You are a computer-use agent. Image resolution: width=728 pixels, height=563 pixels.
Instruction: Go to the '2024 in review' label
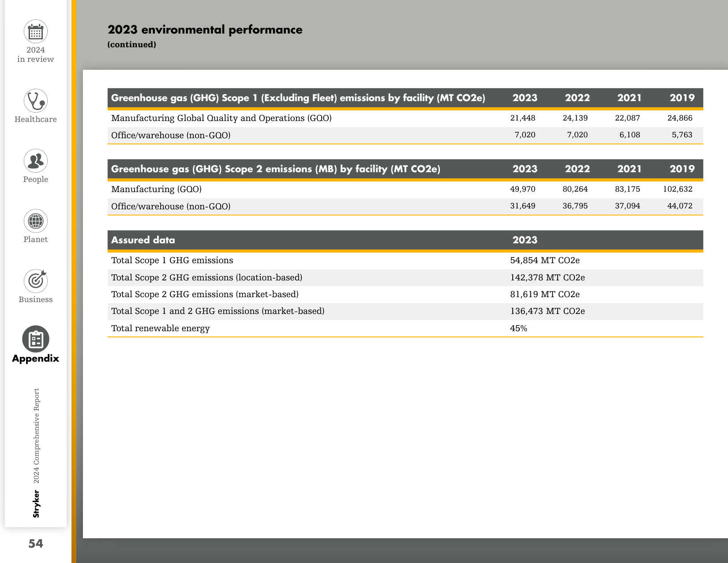(36, 55)
